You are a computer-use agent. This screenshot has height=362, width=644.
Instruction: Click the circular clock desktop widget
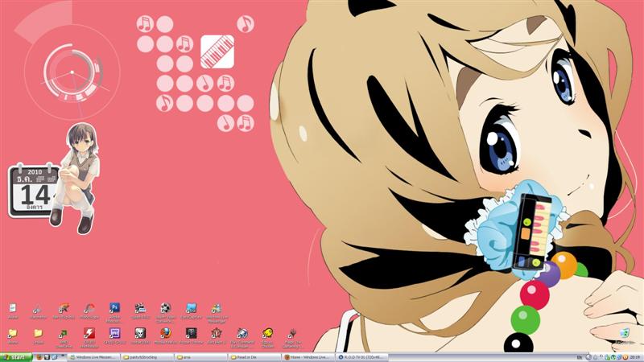coord(72,72)
